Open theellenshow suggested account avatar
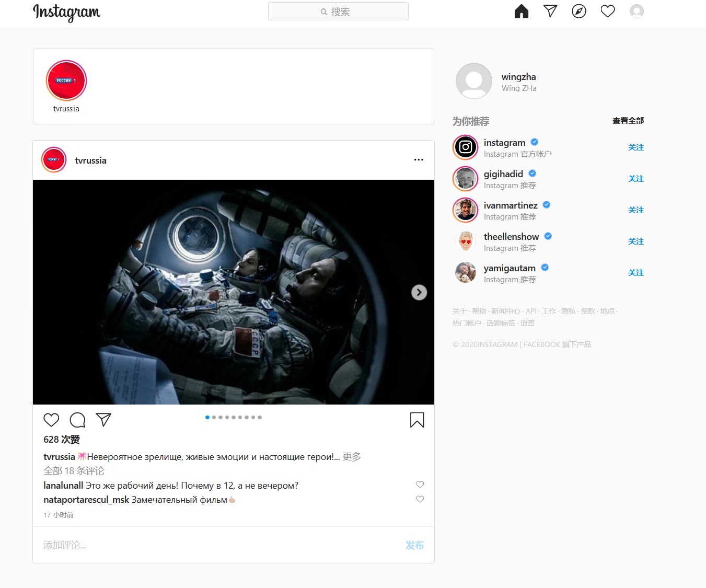This screenshot has width=706, height=588. (465, 241)
